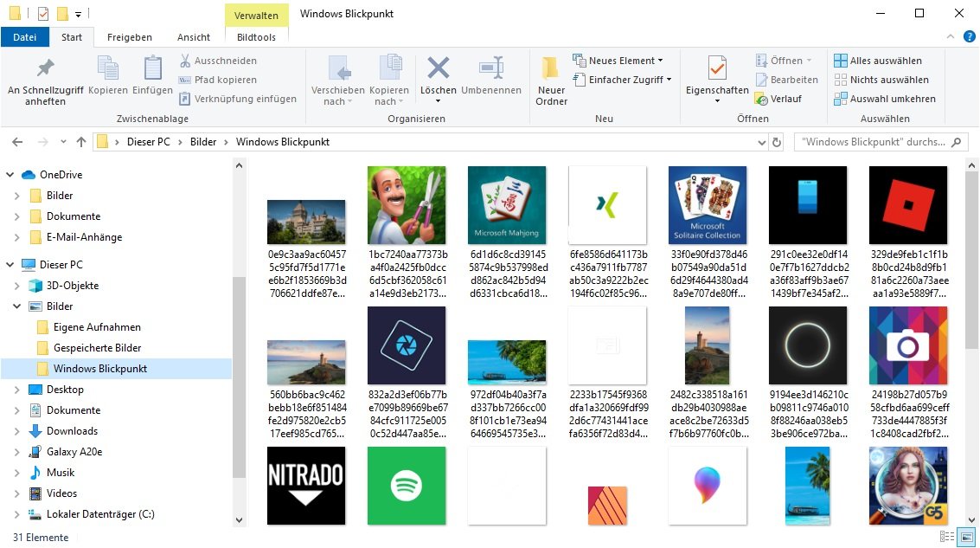Screen dimensions: 980x548
Task: Refresh the folder via address bar icon
Action: pyautogui.click(x=776, y=142)
